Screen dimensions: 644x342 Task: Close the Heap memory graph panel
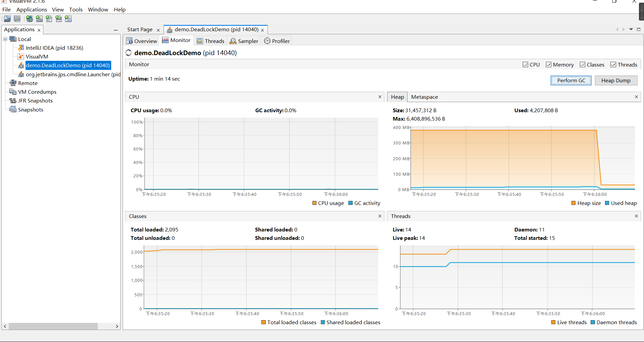pyautogui.click(x=636, y=97)
